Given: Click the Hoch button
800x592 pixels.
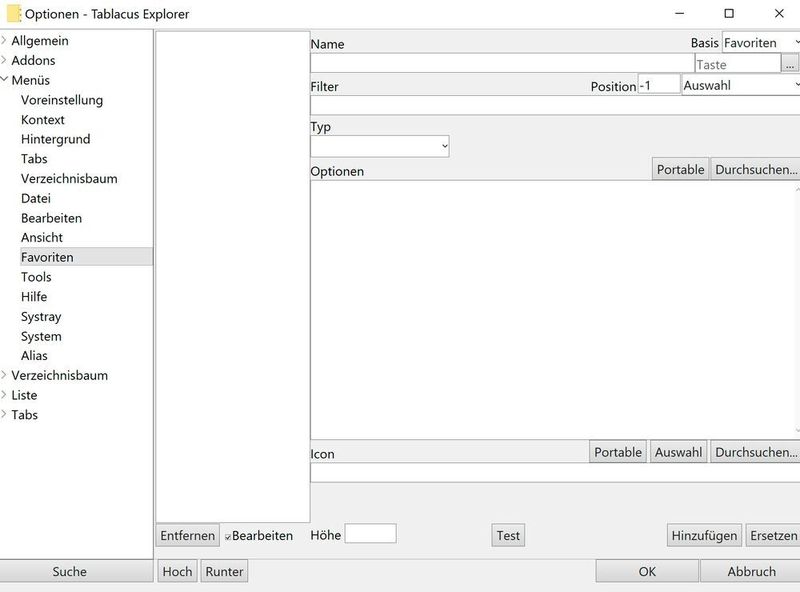Looking at the screenshot, I should pyautogui.click(x=177, y=572).
